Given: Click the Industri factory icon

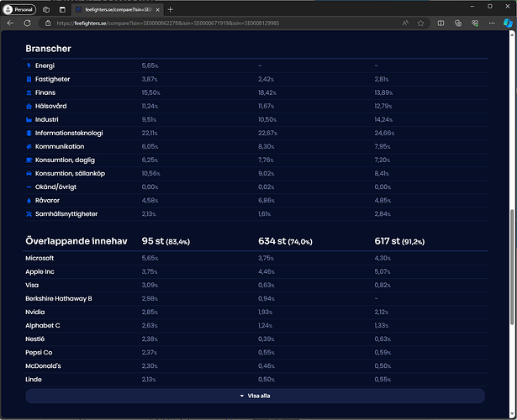Looking at the screenshot, I should click(x=29, y=119).
